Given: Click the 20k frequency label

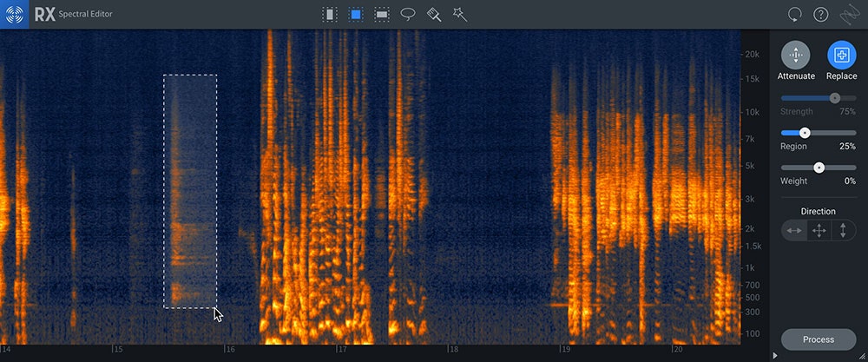Looking at the screenshot, I should (752, 54).
